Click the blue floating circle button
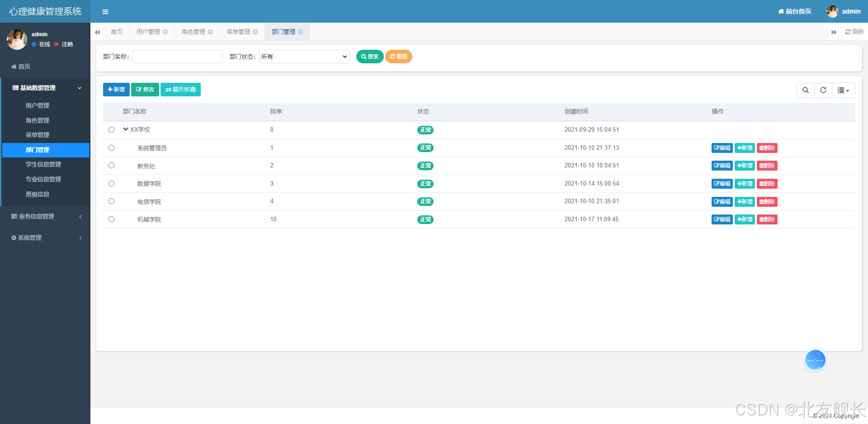Image resolution: width=868 pixels, height=424 pixels. pos(816,360)
